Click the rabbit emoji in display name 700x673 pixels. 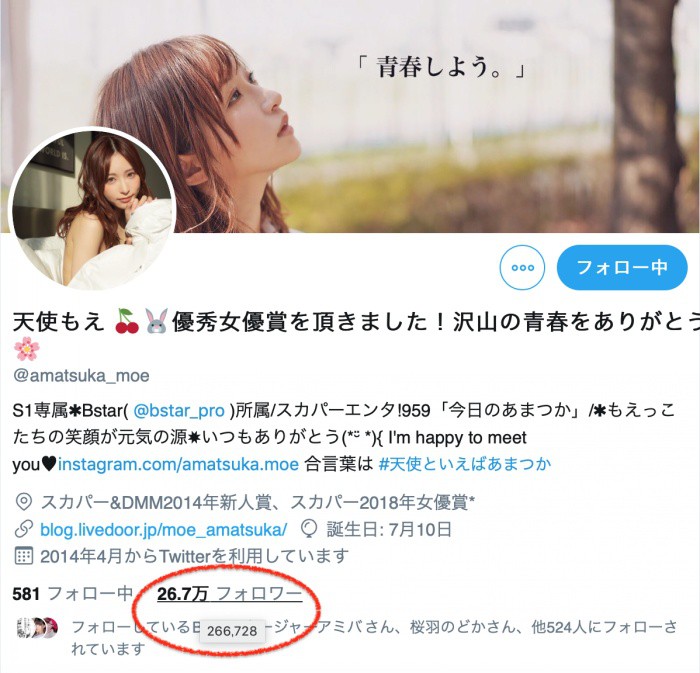156,321
